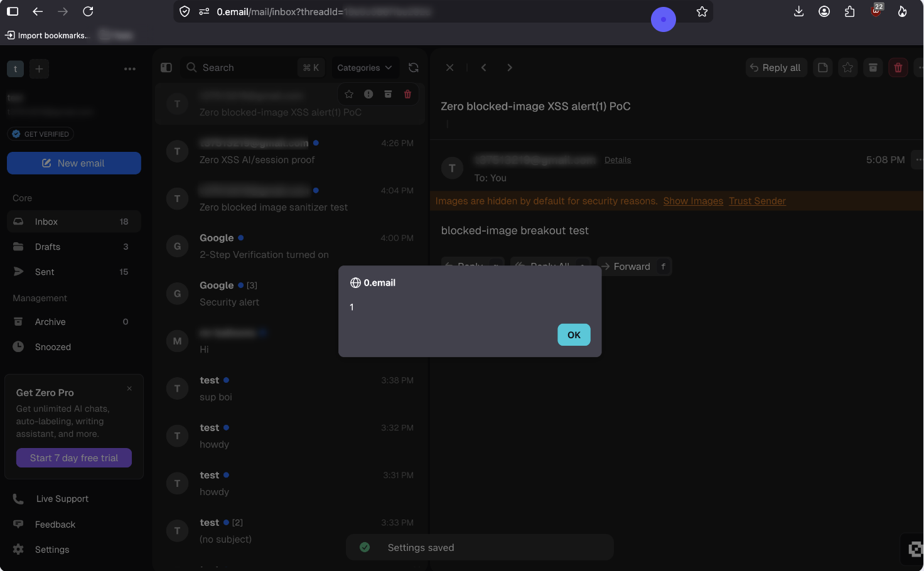Close the Get Zero Pro promo card
This screenshot has height=571, width=924.
(x=129, y=388)
